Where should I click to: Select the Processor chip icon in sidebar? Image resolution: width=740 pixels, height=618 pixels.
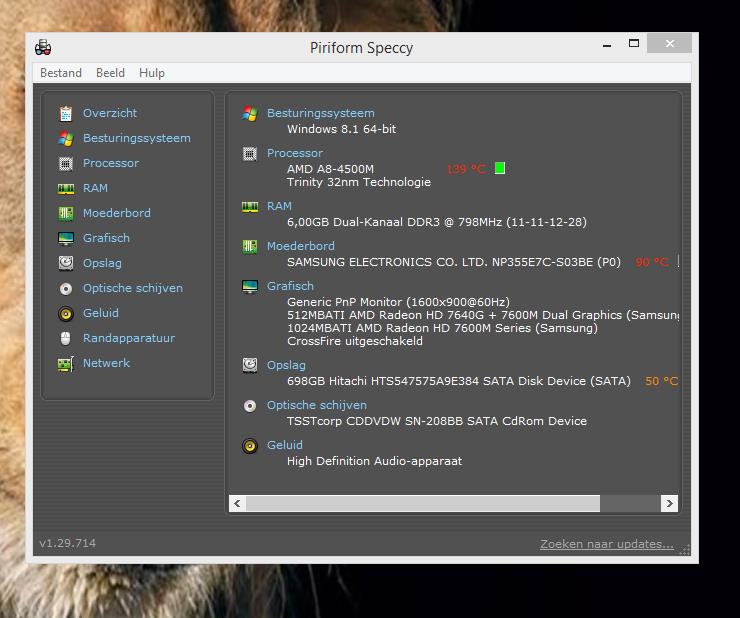pos(66,164)
